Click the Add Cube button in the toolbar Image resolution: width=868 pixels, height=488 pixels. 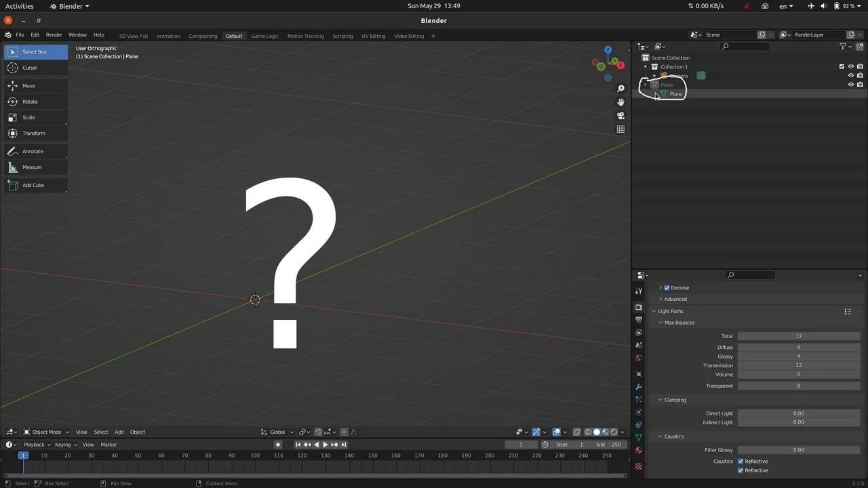[33, 185]
